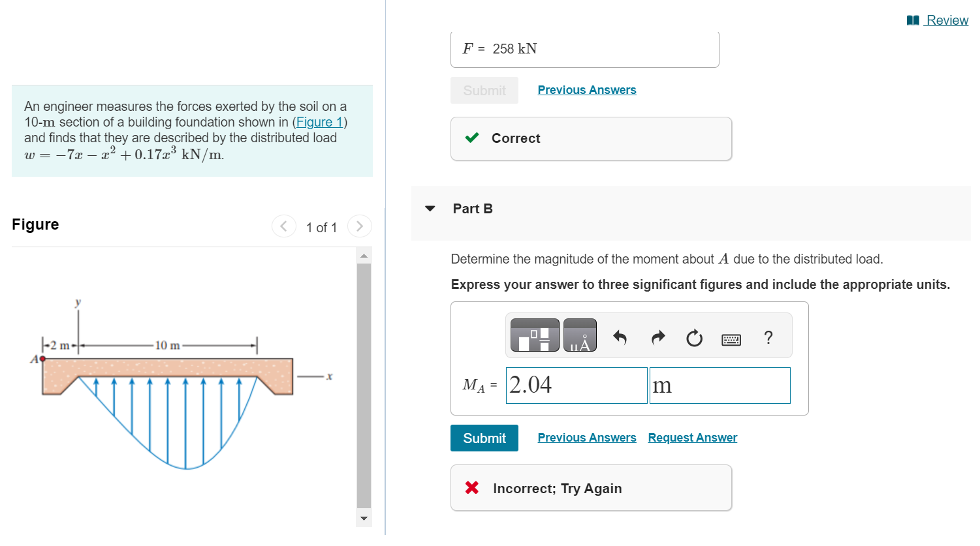Undo the last answer edit

coord(621,337)
